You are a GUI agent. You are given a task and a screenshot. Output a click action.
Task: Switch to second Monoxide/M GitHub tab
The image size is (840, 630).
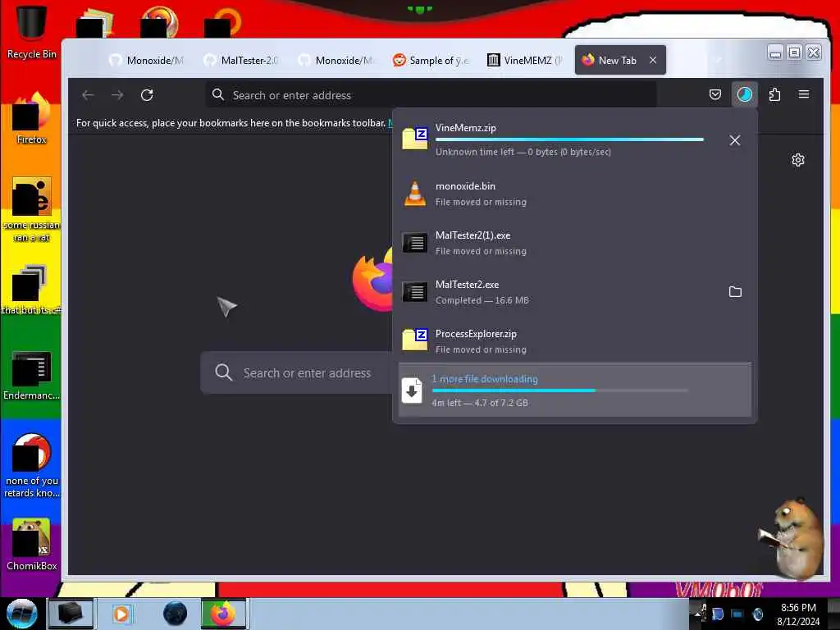(x=336, y=61)
